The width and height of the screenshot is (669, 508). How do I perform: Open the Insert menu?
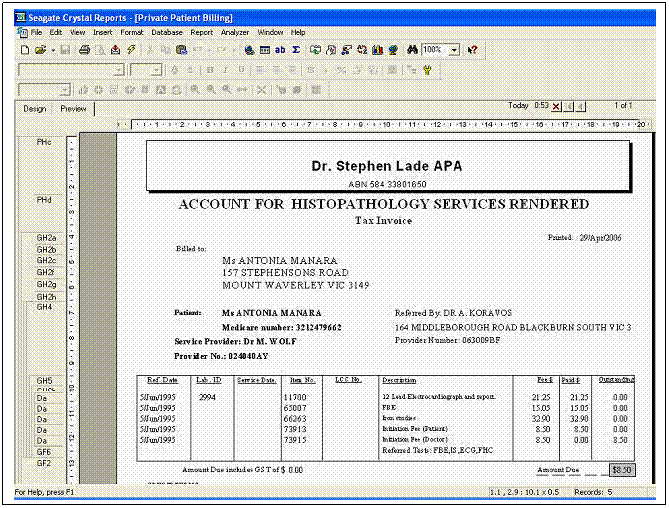(102, 32)
